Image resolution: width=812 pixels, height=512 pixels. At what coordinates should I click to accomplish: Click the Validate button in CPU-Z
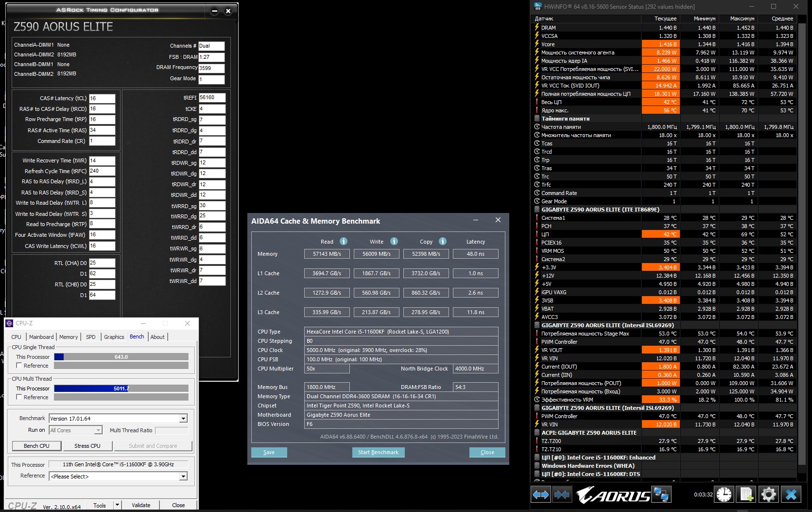[141, 505]
